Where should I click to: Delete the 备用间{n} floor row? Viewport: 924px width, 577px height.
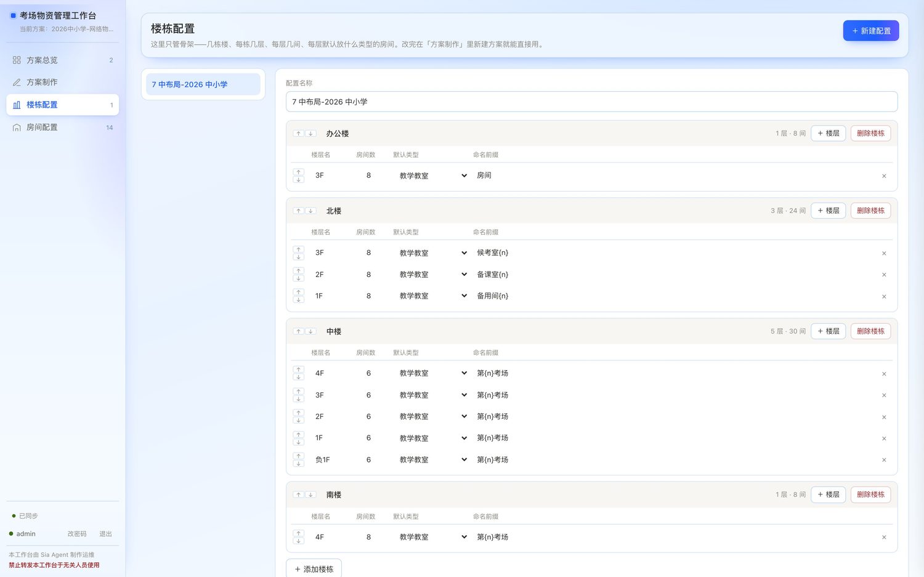click(884, 296)
